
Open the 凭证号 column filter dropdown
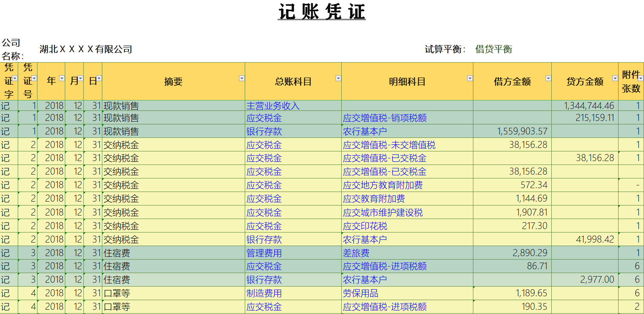point(34,78)
